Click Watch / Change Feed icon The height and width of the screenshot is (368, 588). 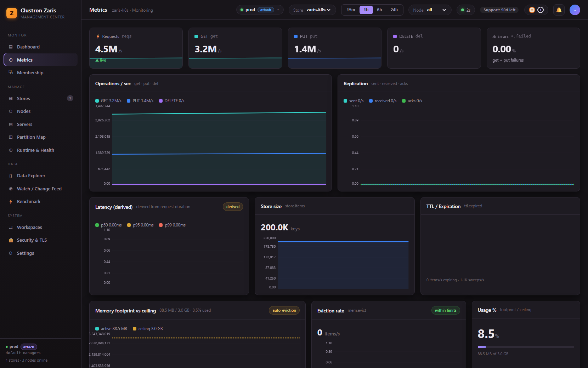pyautogui.click(x=11, y=189)
